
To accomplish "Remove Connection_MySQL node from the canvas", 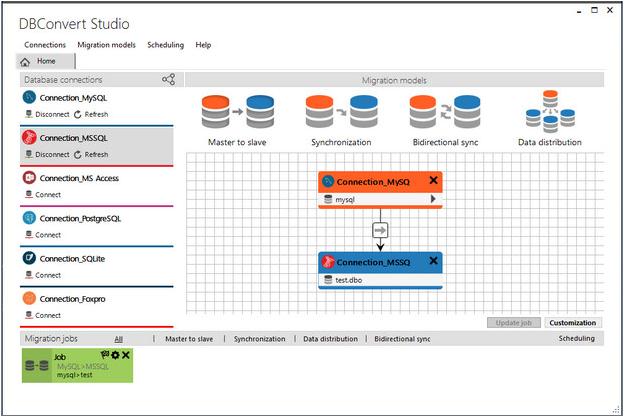I will coord(433,180).
